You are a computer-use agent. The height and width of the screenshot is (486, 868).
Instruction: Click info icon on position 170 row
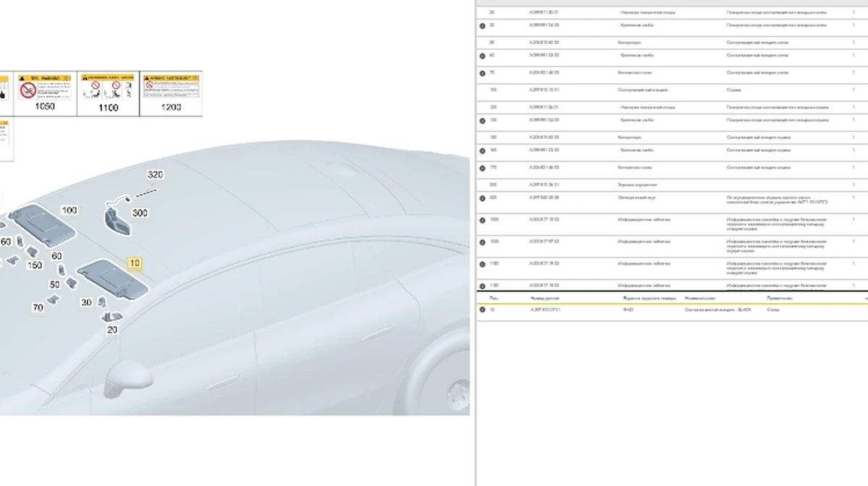(x=482, y=168)
